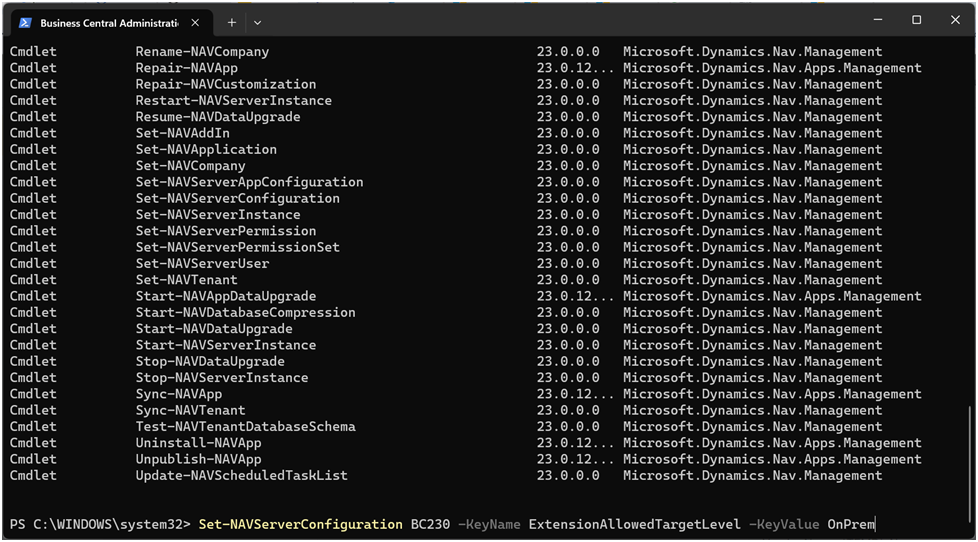Click the ExtensionAllowedTargetLevel argument text
This screenshot has height=542, width=978.
pos(635,525)
